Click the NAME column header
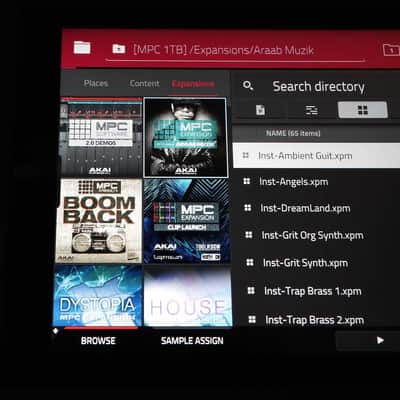Viewport: 400px width, 400px height. (x=293, y=133)
